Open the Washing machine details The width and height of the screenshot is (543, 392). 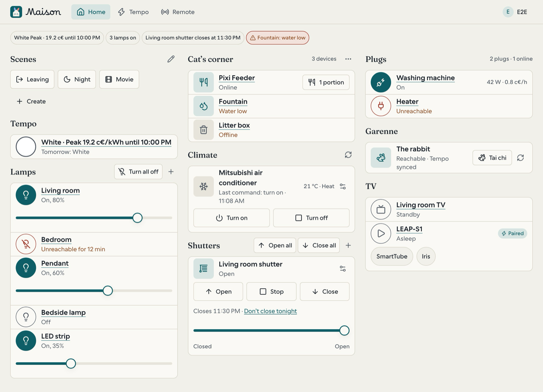[426, 78]
